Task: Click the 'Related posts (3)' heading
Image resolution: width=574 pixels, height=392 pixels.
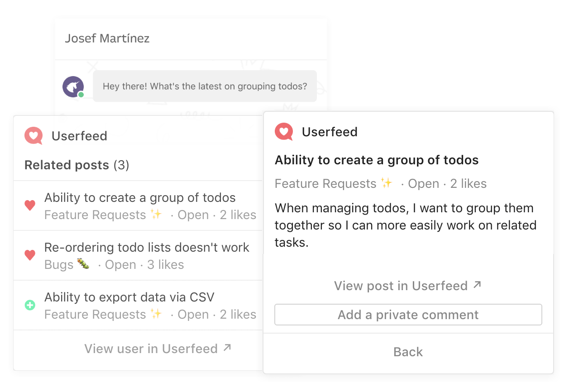Action: 77,165
